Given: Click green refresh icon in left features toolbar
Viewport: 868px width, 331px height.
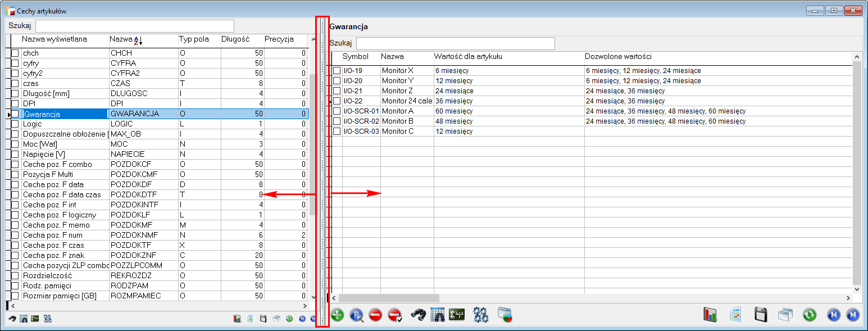Looking at the screenshot, I should click(289, 319).
